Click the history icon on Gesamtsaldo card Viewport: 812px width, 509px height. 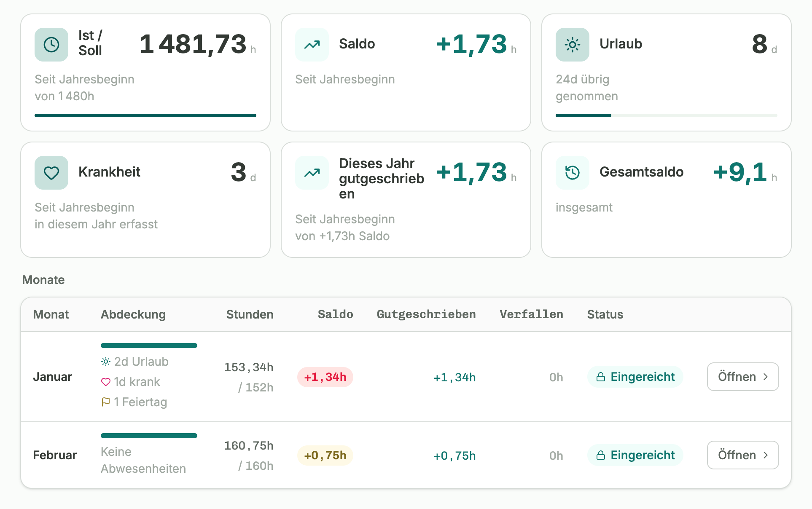point(573,173)
